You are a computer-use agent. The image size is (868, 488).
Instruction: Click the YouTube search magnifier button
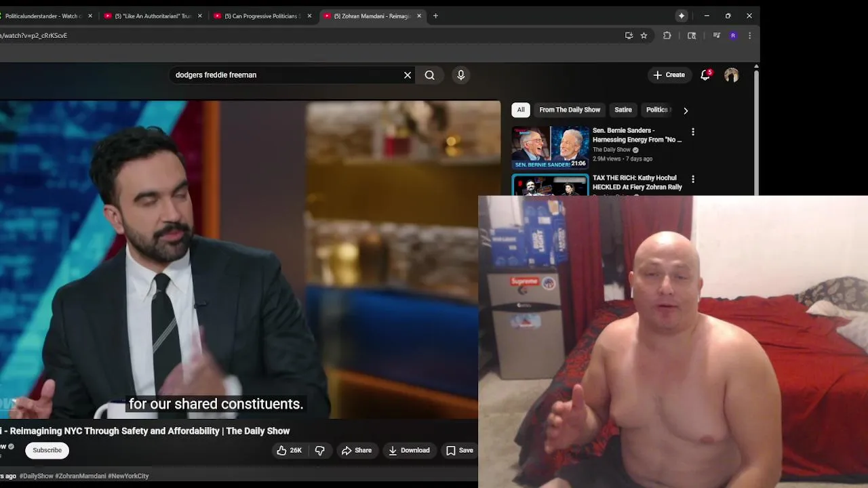coord(430,75)
